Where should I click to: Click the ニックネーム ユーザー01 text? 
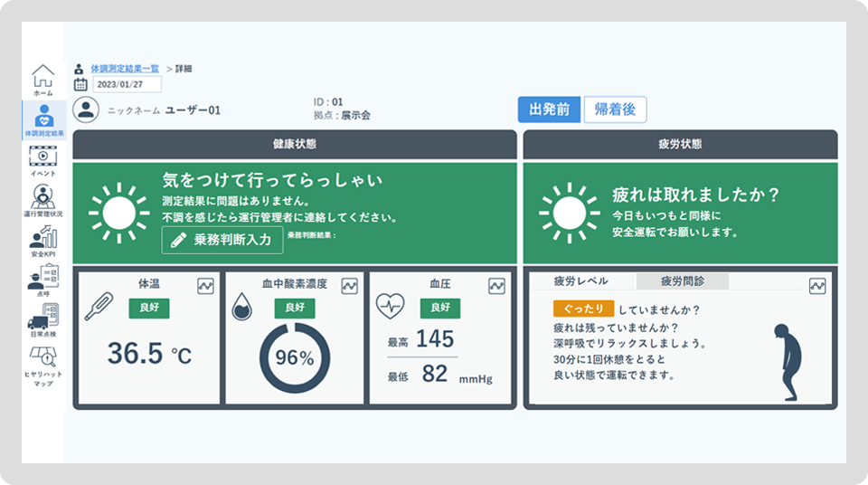(164, 110)
